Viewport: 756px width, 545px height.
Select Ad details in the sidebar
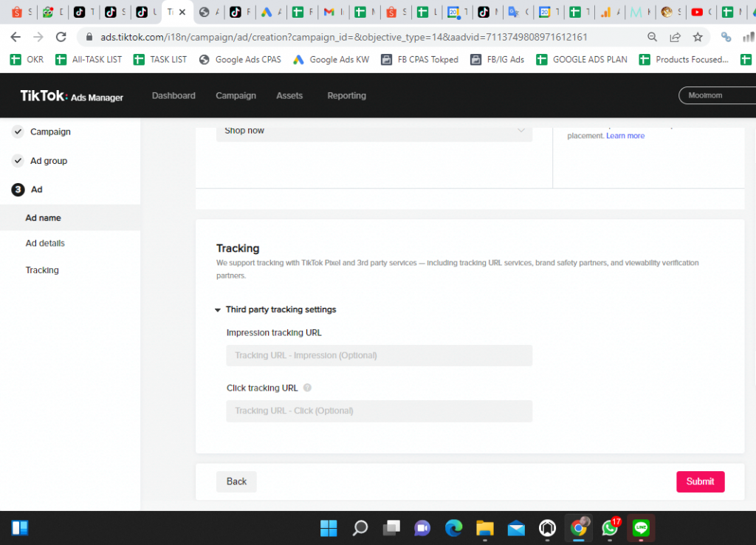45,244
